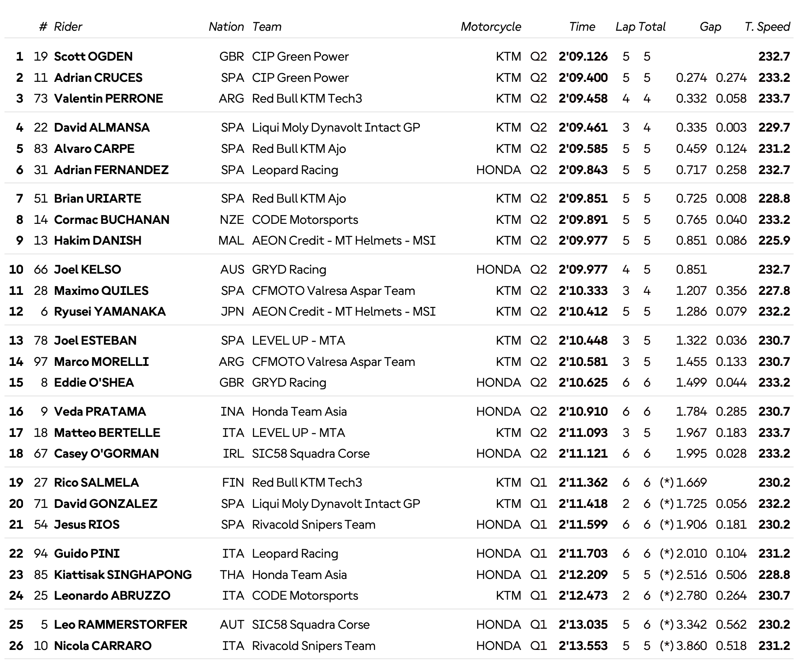Click team Leopard Racing for Adrian FERNANDEZ
Viewport: 812px width, 672px height.
coord(295,170)
